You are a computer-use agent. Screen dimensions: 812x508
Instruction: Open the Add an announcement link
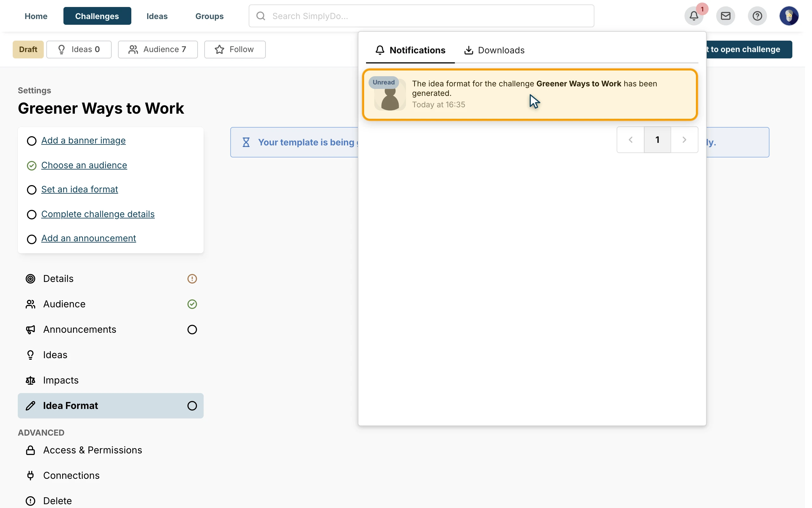tap(88, 238)
